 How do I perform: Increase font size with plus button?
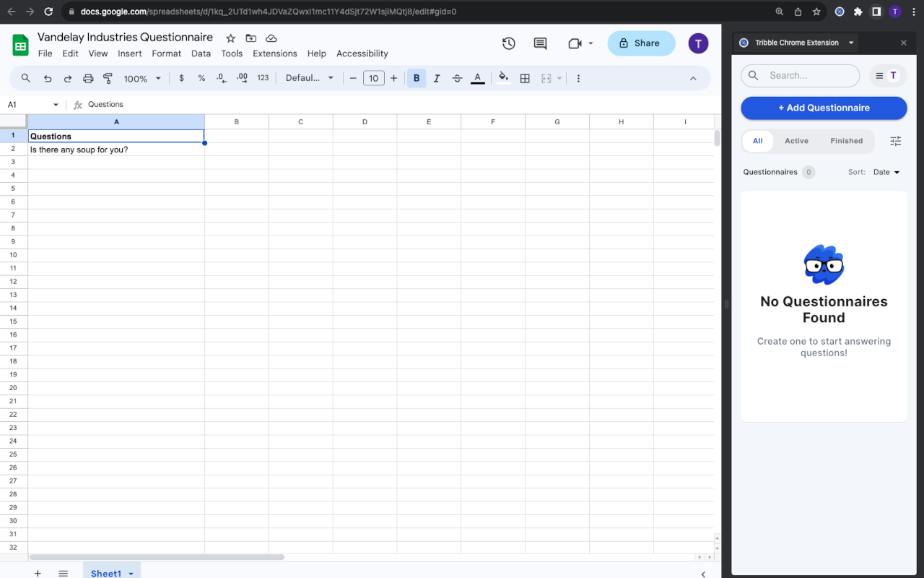pos(393,78)
